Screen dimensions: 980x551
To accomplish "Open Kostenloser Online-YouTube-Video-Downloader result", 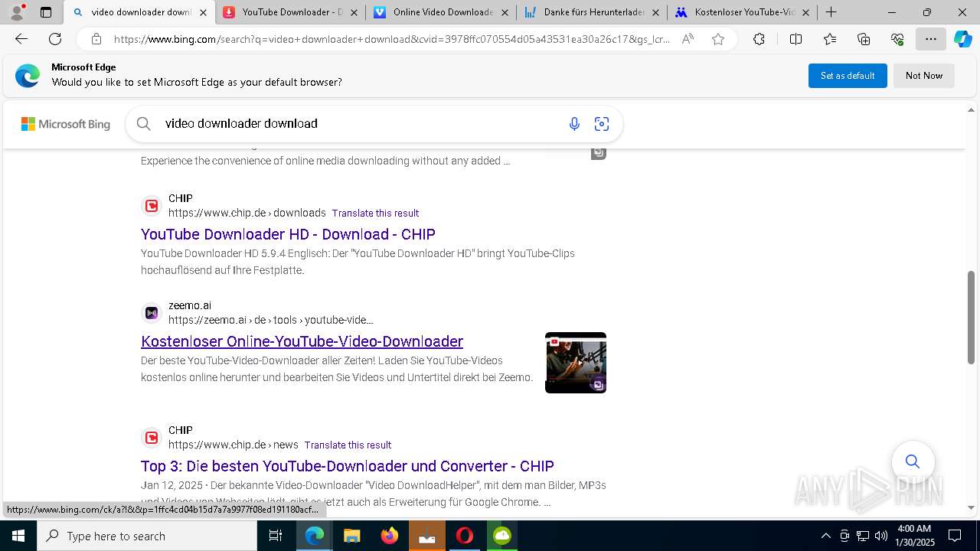I will tap(302, 341).
